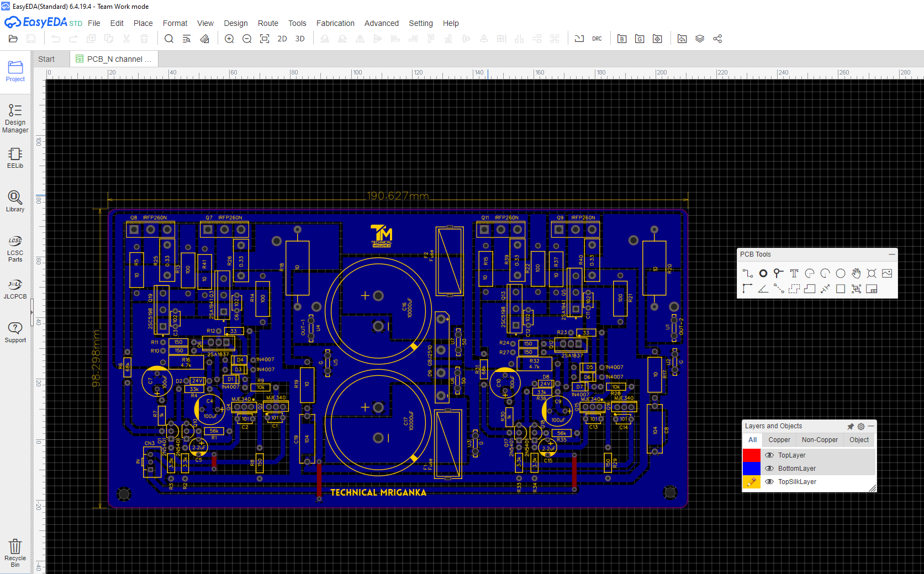Click the red TopLayer color swatch
The height and width of the screenshot is (574, 924).
coord(752,455)
